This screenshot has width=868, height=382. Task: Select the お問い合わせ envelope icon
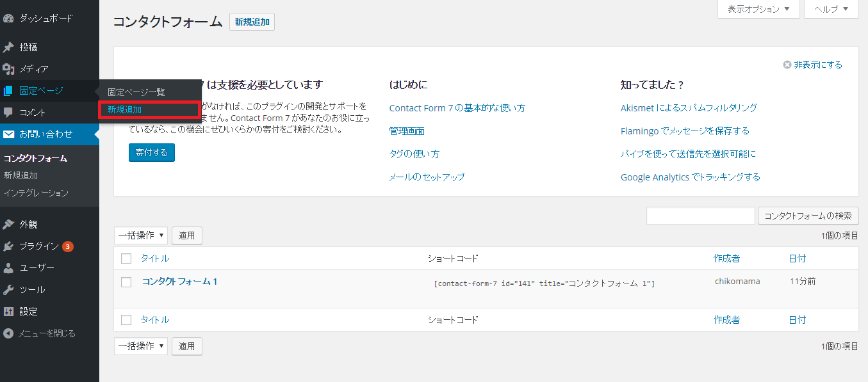pyautogui.click(x=9, y=134)
